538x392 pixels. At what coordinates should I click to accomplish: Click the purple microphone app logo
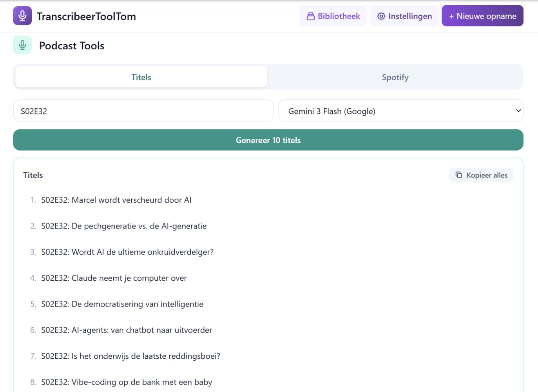tap(22, 16)
